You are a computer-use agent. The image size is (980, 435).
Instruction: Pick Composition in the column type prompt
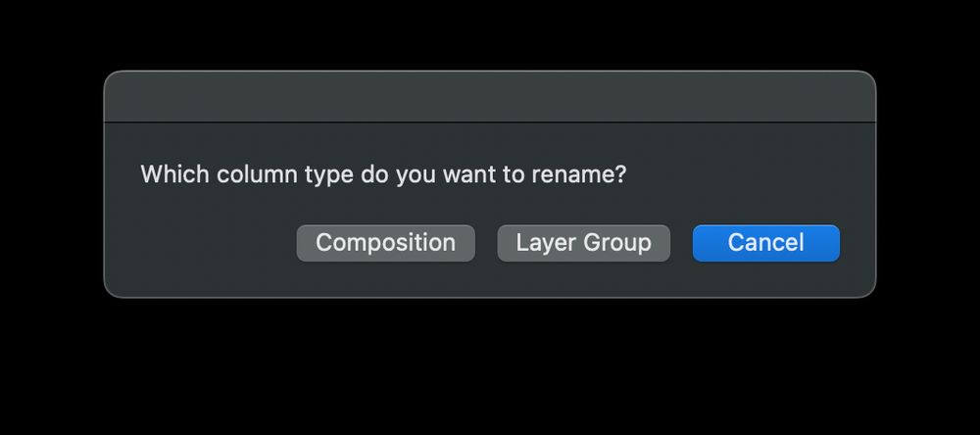[385, 243]
